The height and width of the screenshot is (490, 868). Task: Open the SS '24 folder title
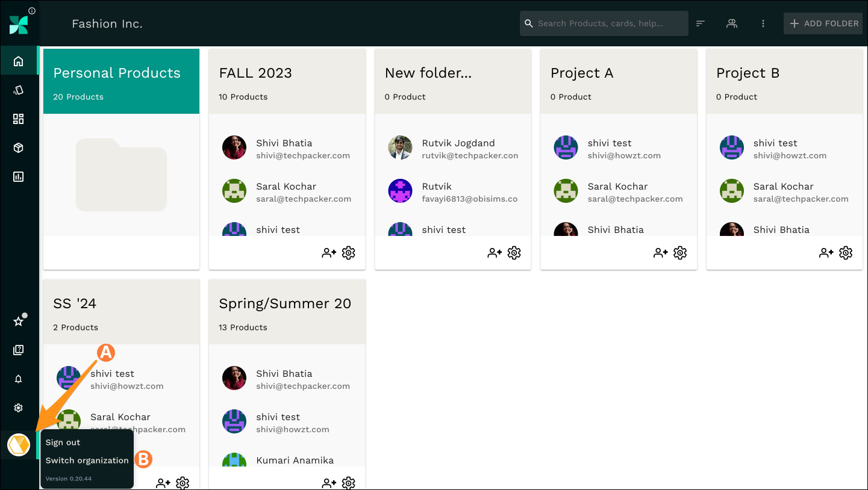pyautogui.click(x=75, y=303)
